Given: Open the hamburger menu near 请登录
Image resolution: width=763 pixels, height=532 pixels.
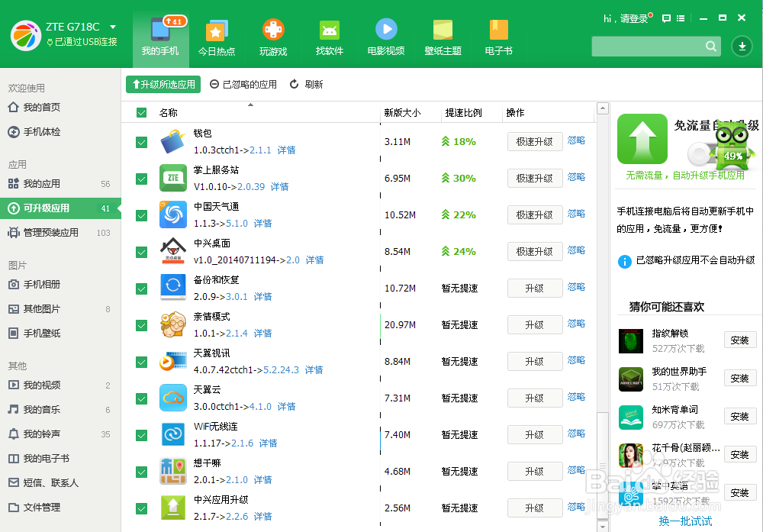Looking at the screenshot, I should [681, 19].
